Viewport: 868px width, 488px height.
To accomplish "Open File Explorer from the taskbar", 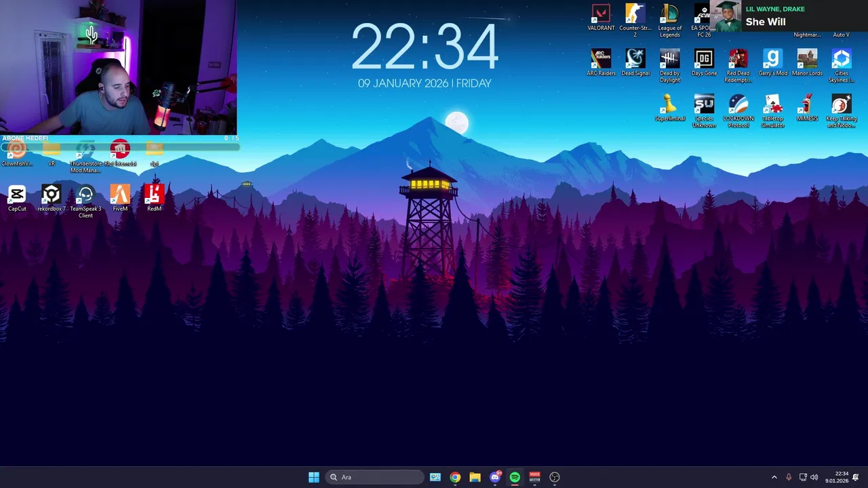I will point(475,477).
